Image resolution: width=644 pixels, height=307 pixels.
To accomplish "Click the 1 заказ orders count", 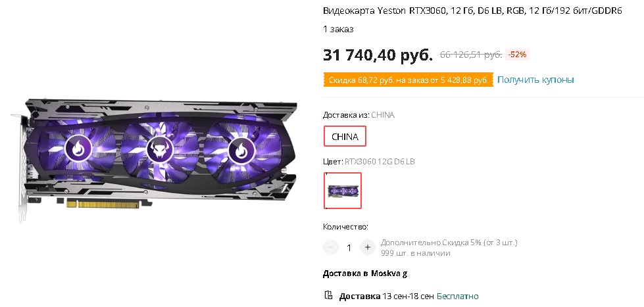I will coord(338,29).
